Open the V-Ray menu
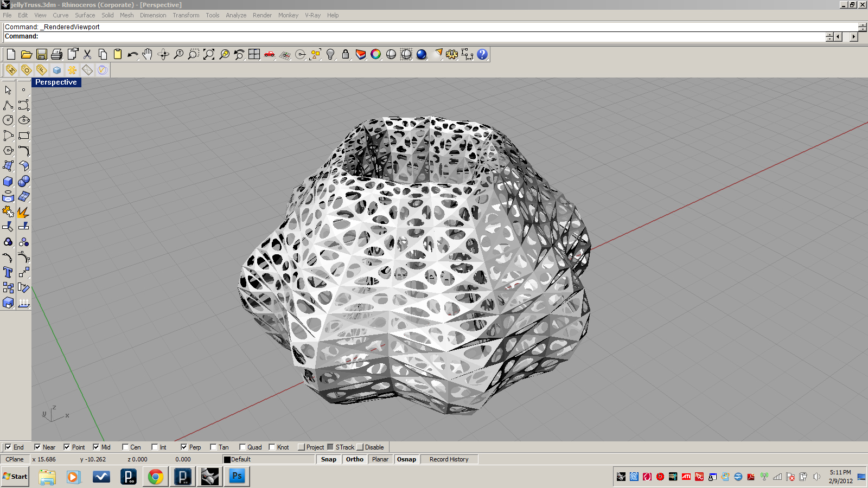This screenshot has width=868, height=488. [312, 15]
